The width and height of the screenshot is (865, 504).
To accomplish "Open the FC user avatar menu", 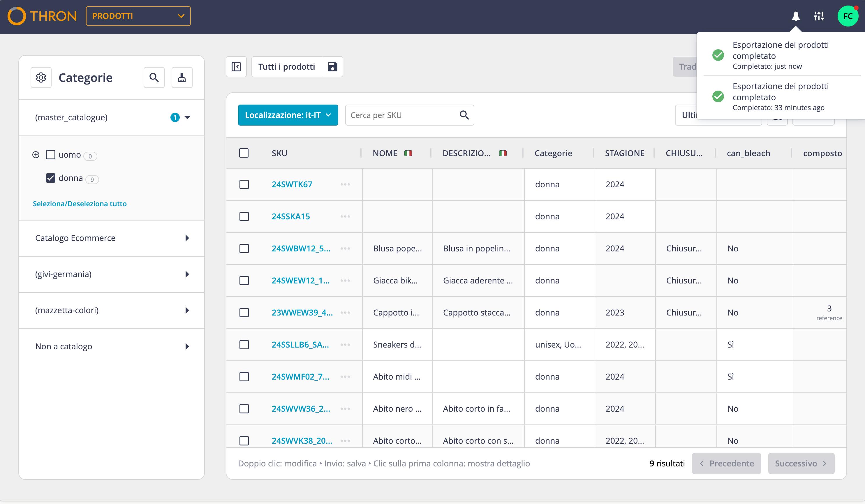I will (848, 16).
